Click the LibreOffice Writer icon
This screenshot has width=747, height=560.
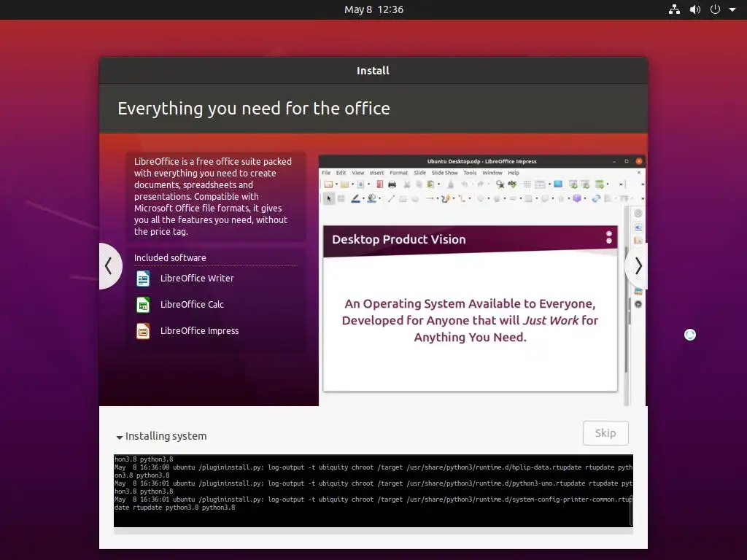tap(143, 278)
